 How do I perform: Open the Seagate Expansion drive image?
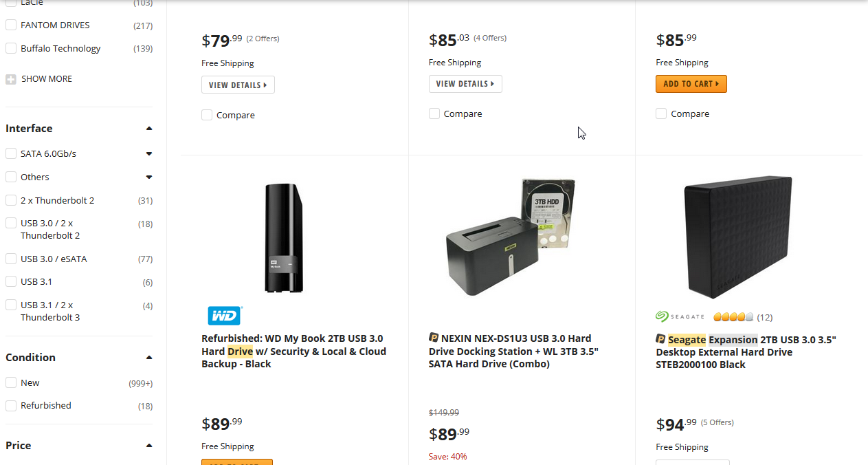click(x=738, y=238)
